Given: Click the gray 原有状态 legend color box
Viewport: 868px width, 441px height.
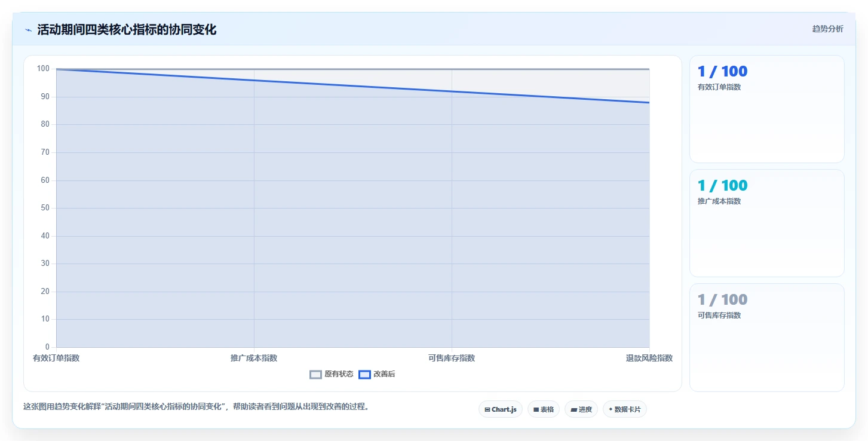Looking at the screenshot, I should pyautogui.click(x=315, y=375).
